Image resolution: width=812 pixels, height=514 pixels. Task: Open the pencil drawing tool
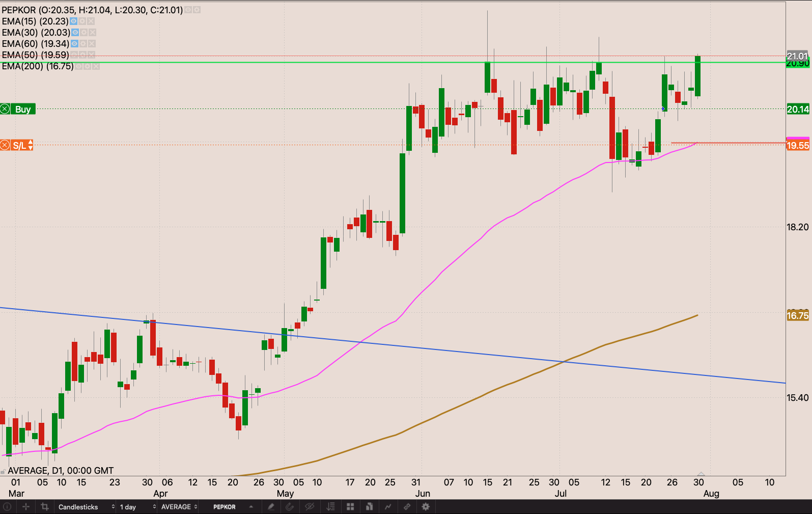[x=271, y=507]
